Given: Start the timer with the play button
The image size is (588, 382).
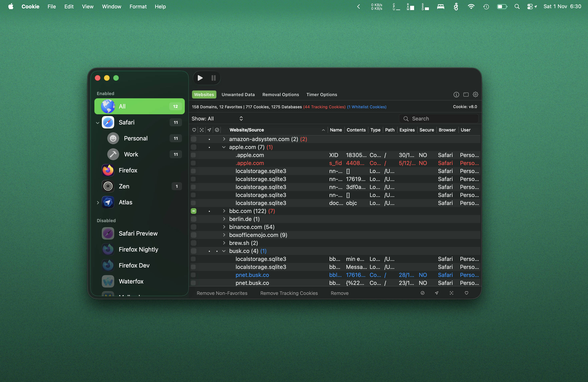Looking at the screenshot, I should [x=200, y=78].
